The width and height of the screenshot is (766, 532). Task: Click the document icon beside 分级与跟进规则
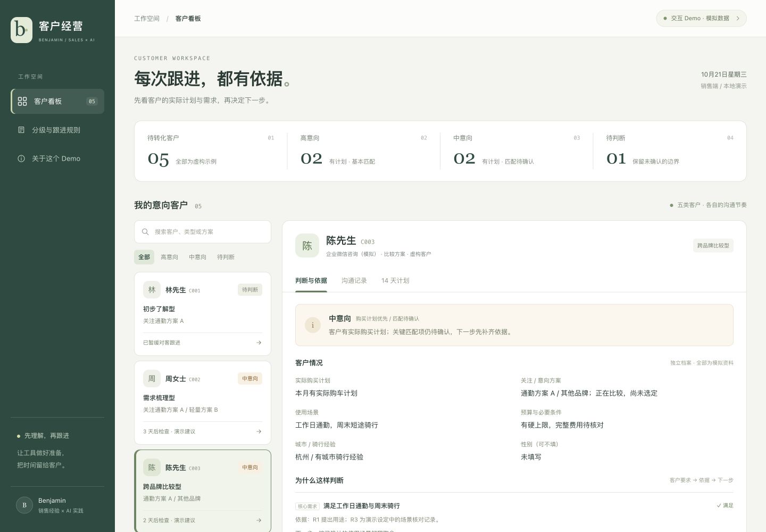pyautogui.click(x=21, y=130)
